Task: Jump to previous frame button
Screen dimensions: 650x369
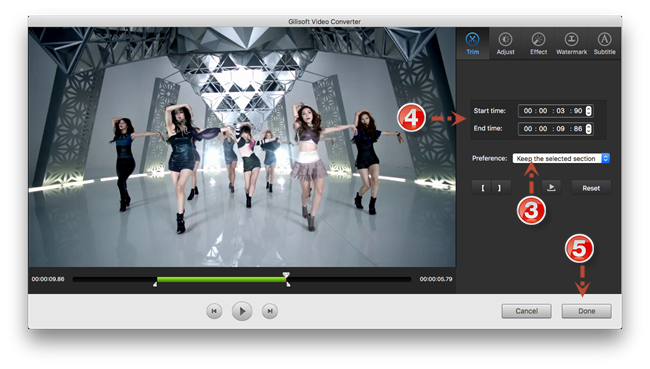Action: pyautogui.click(x=214, y=311)
